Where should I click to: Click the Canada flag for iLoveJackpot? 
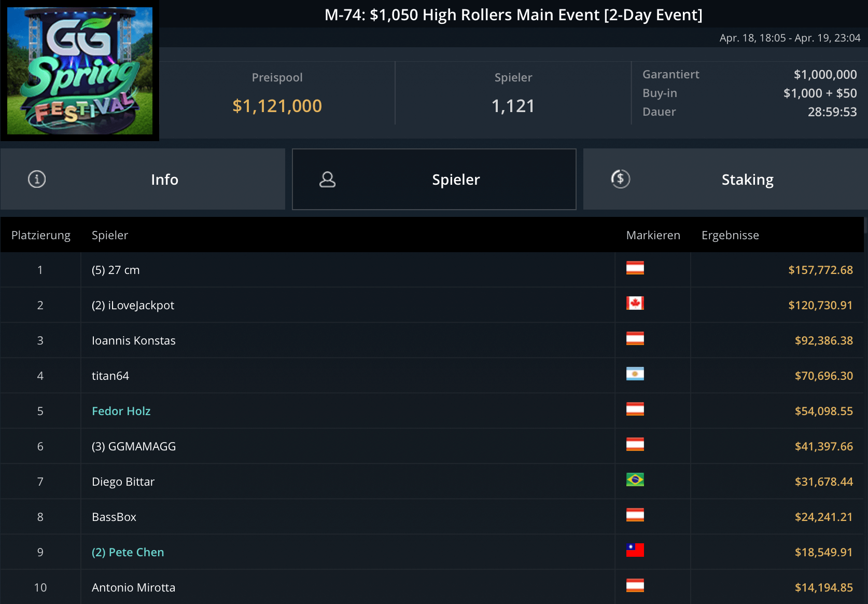[635, 303]
